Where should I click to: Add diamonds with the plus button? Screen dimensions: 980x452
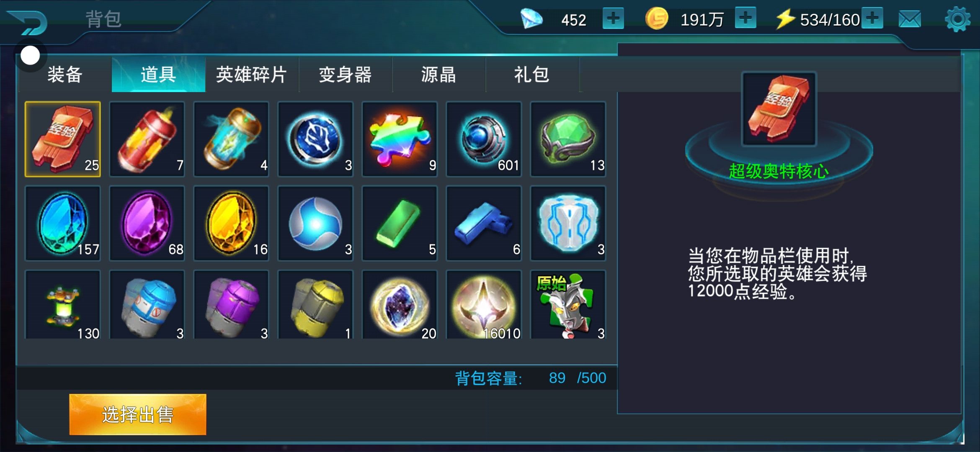(x=613, y=19)
